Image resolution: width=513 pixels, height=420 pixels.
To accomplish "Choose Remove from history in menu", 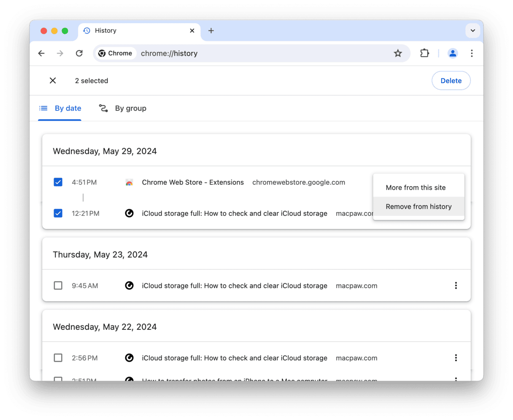I will 418,207.
